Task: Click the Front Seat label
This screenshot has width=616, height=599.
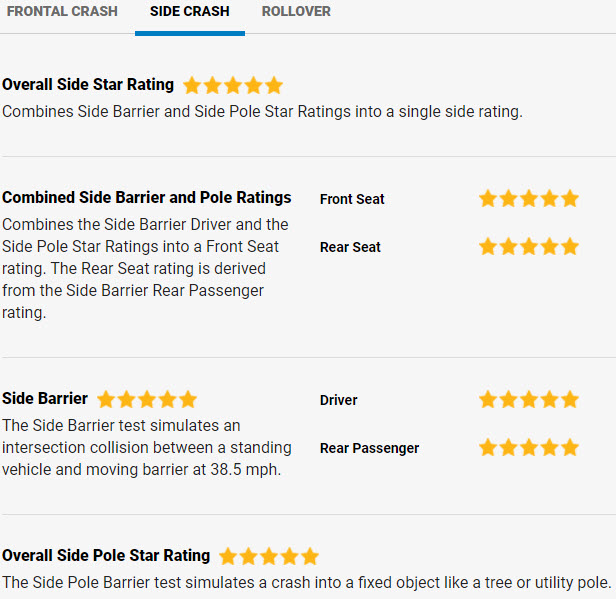Action: pyautogui.click(x=352, y=199)
